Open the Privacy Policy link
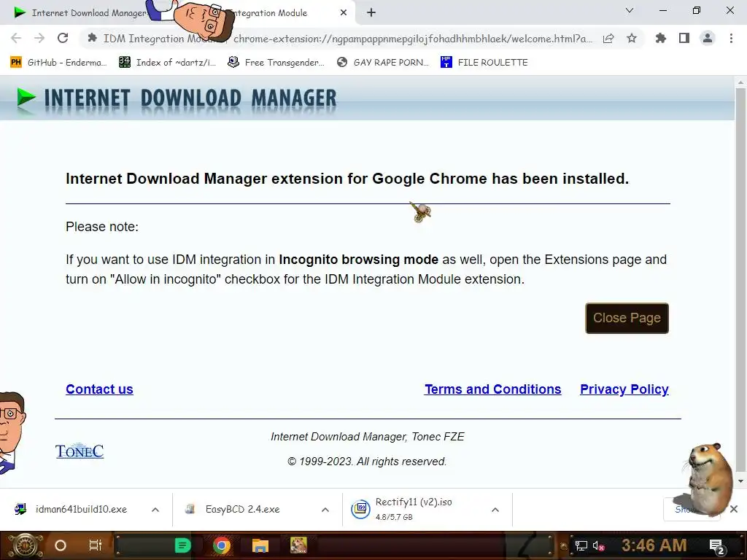The height and width of the screenshot is (560, 747). pyautogui.click(x=624, y=389)
